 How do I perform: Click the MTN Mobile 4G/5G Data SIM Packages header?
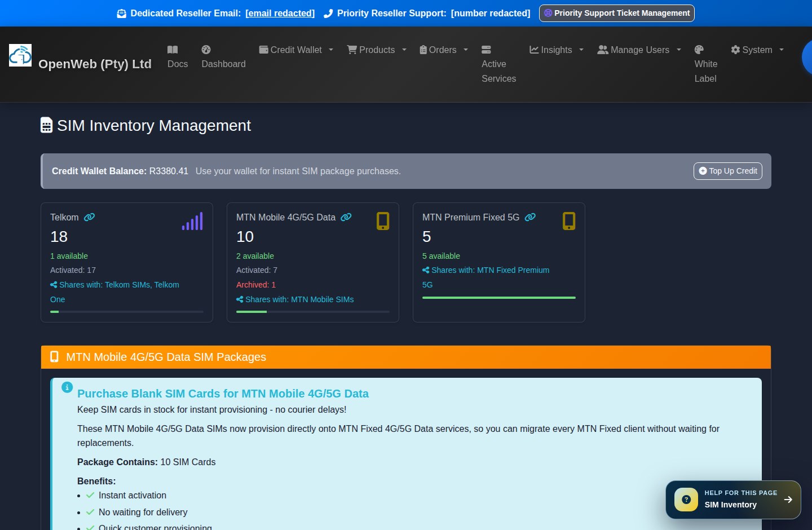point(406,357)
